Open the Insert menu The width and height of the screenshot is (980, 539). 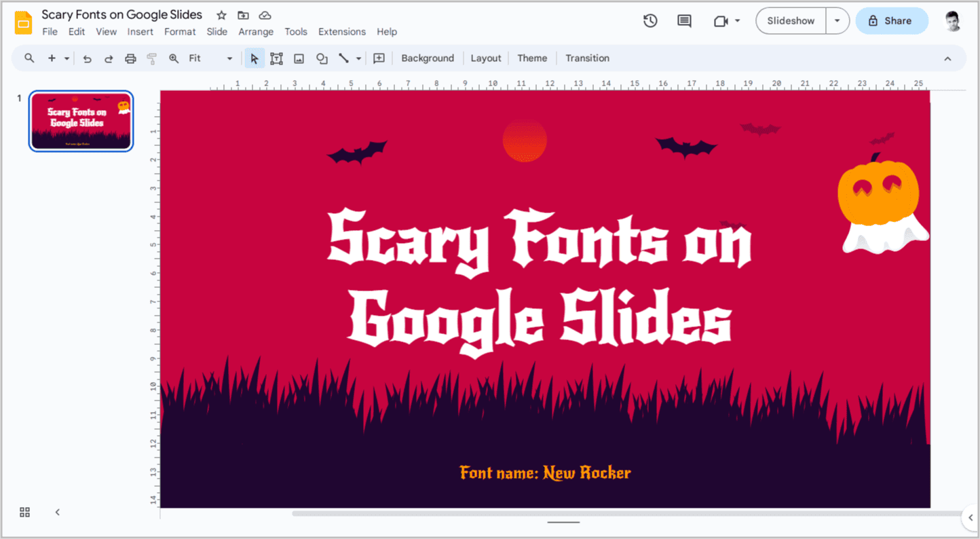pyautogui.click(x=140, y=32)
